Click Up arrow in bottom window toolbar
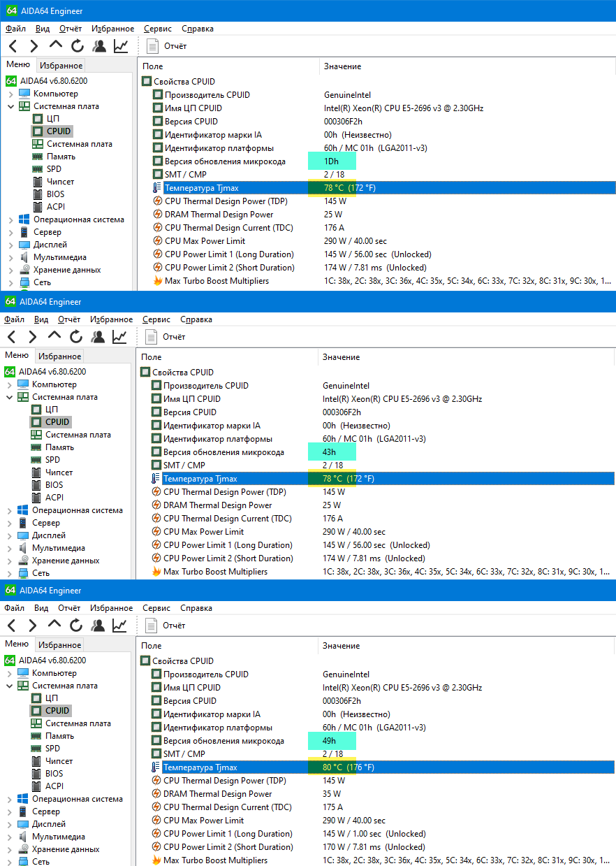616x866 pixels. pos(54,624)
